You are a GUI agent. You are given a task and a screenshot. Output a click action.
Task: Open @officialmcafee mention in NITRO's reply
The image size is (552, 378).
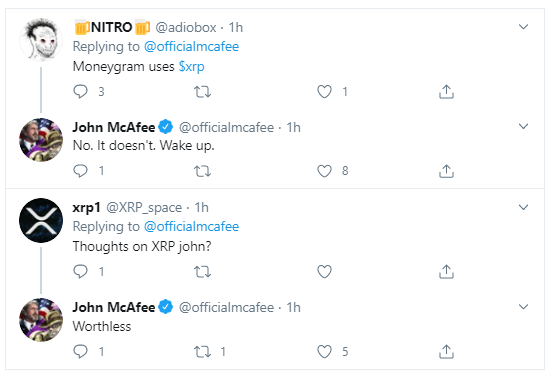pos(192,46)
